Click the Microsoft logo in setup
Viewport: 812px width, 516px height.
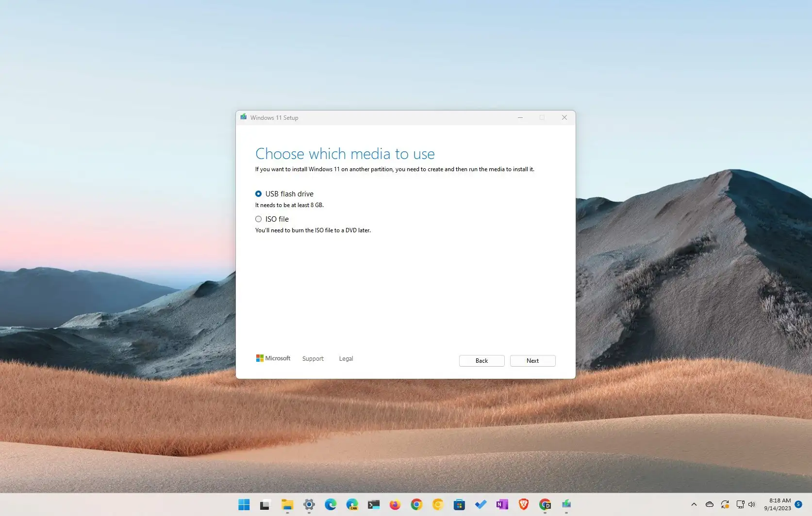pos(273,358)
